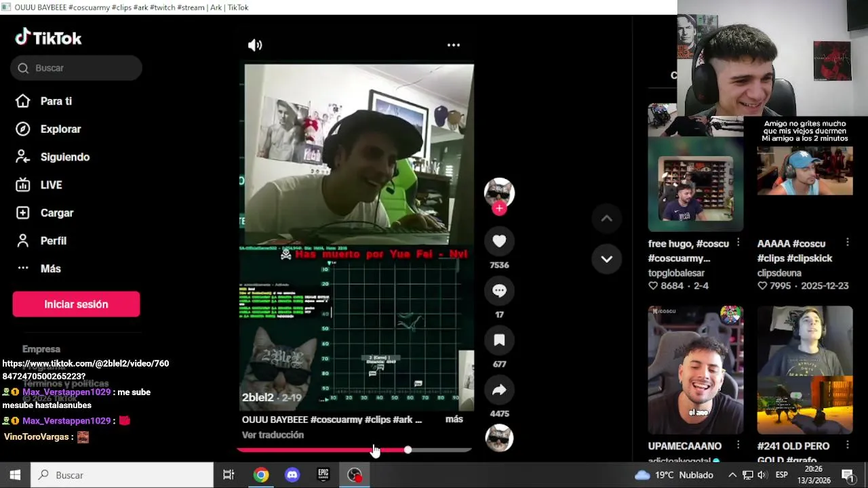Click the TikTok logo

pyautogui.click(x=48, y=38)
